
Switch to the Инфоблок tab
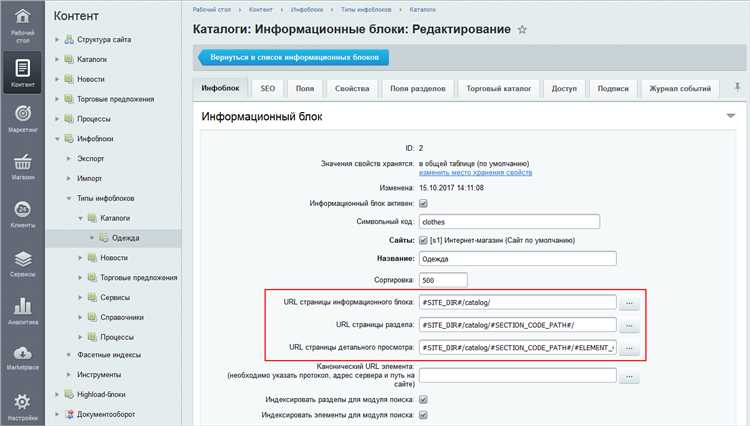pyautogui.click(x=220, y=88)
